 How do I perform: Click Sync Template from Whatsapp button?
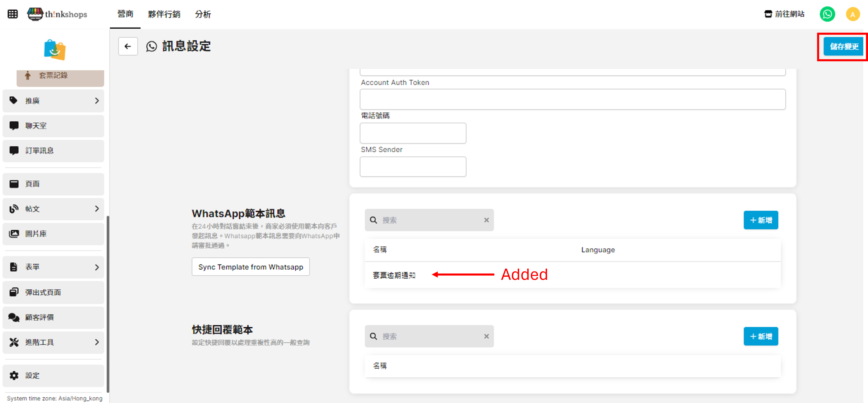tap(250, 267)
